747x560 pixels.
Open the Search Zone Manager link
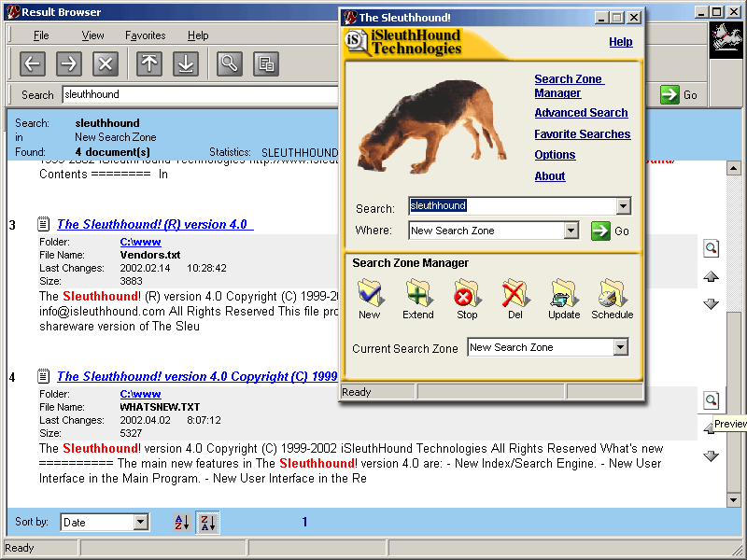point(569,86)
